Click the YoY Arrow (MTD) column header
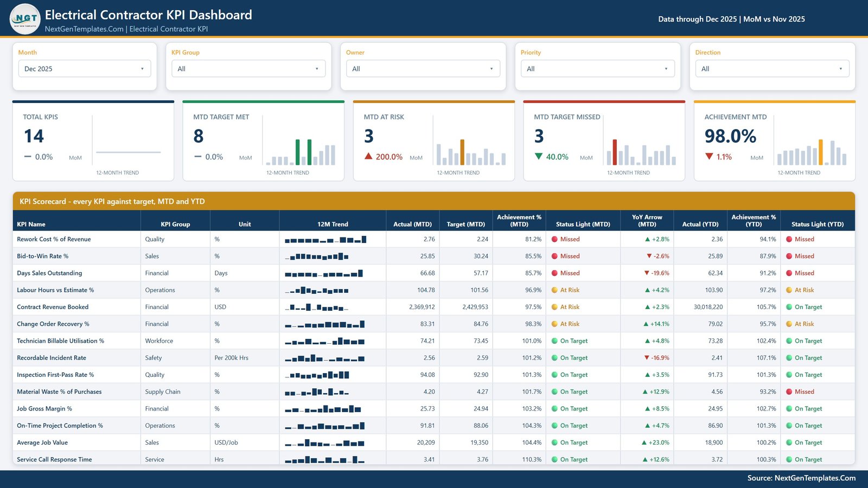Image resolution: width=868 pixels, height=488 pixels. [x=647, y=220]
